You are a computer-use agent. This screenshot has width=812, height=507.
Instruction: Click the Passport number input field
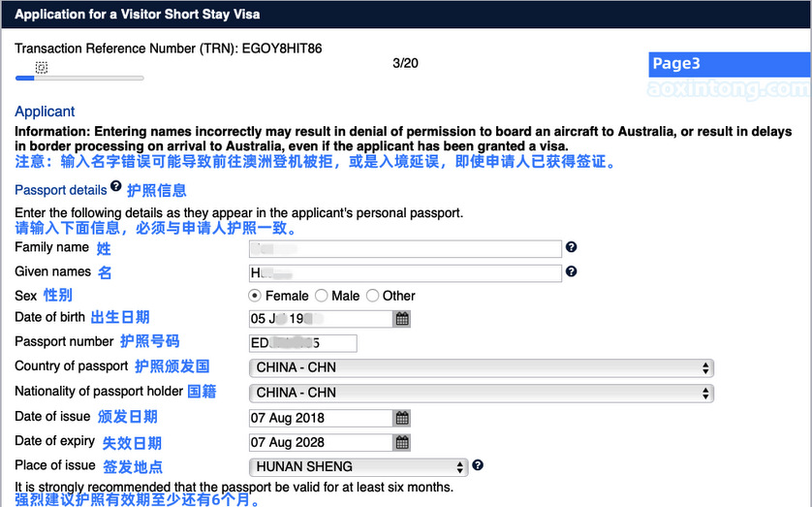[303, 343]
